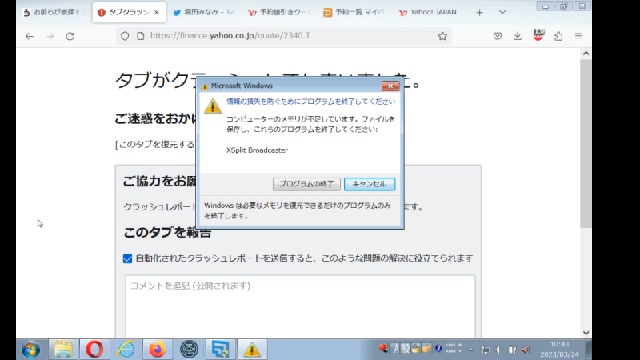Image resolution: width=640 pixels, height=360 pixels.
Task: Bookmark this page with the star icon
Action: click(442, 36)
